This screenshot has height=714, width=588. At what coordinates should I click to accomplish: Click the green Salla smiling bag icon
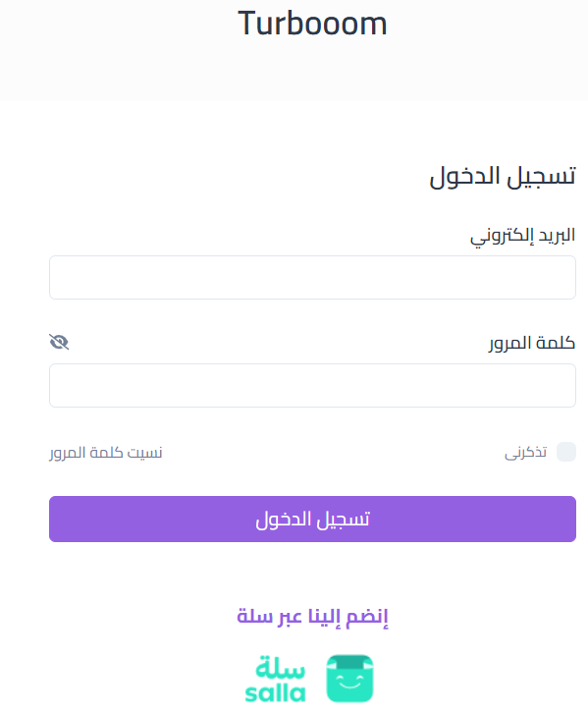[350, 679]
